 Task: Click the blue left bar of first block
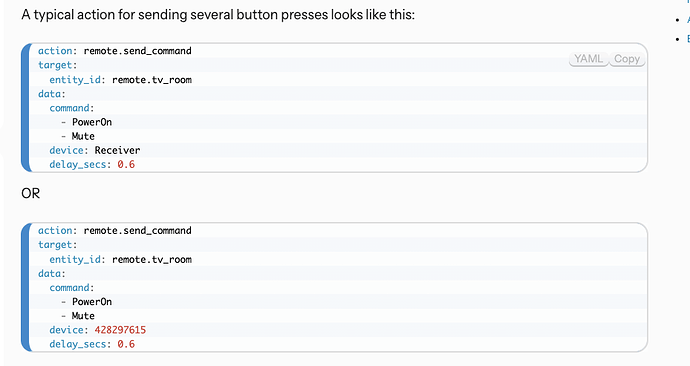coord(26,108)
